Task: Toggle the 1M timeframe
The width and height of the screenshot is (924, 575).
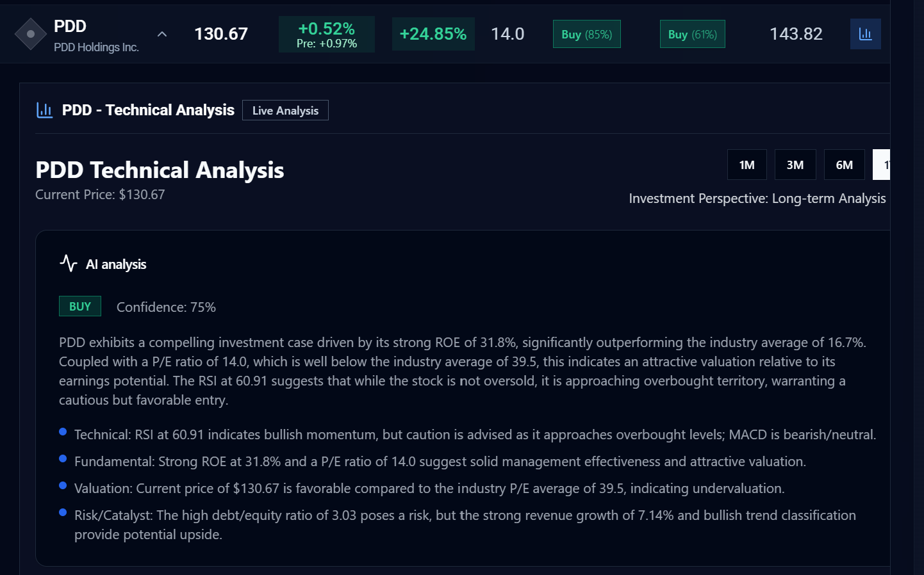Action: (x=747, y=165)
